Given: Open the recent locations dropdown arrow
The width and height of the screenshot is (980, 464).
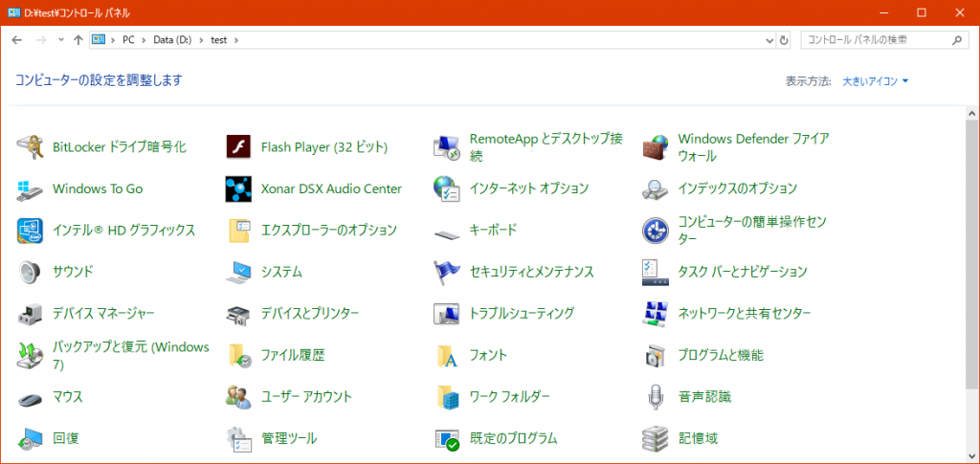Looking at the screenshot, I should (x=60, y=40).
